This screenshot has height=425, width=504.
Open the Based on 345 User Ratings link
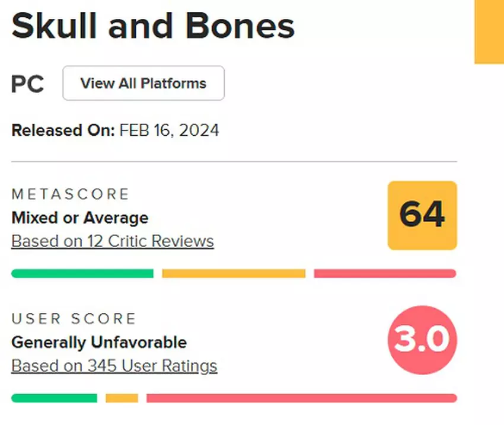pos(114,366)
